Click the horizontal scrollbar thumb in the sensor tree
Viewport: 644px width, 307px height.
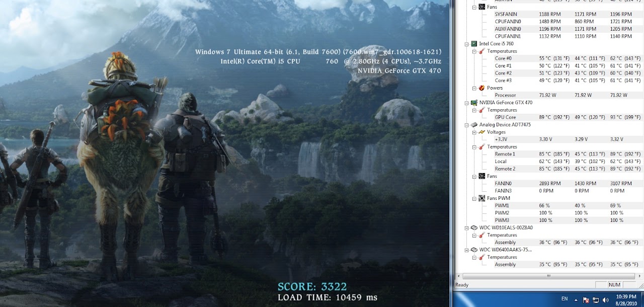[x=549, y=276]
